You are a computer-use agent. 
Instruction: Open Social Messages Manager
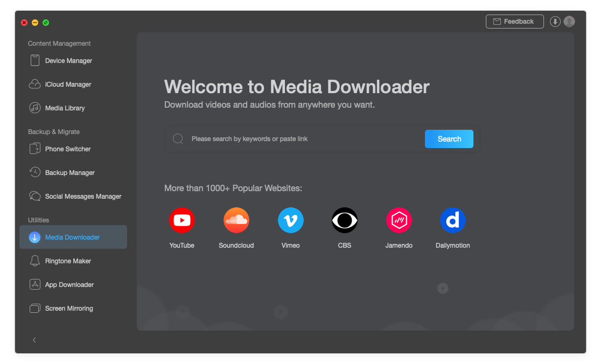tap(83, 197)
